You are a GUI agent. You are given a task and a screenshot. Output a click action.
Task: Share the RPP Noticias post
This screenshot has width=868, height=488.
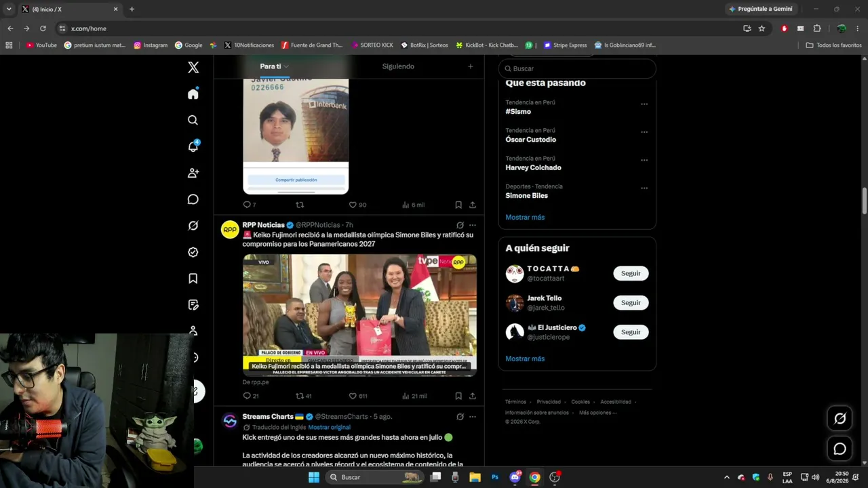(x=473, y=396)
